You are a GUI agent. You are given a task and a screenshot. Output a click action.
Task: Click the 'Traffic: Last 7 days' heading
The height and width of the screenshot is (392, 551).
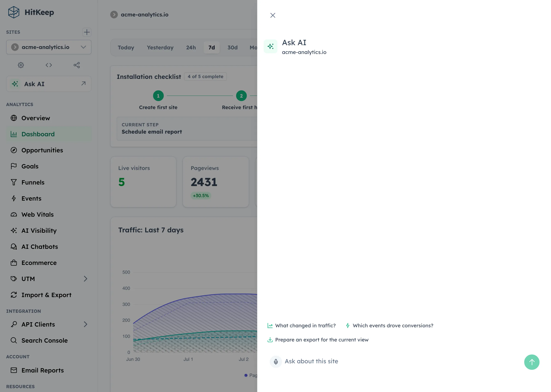coord(151,230)
